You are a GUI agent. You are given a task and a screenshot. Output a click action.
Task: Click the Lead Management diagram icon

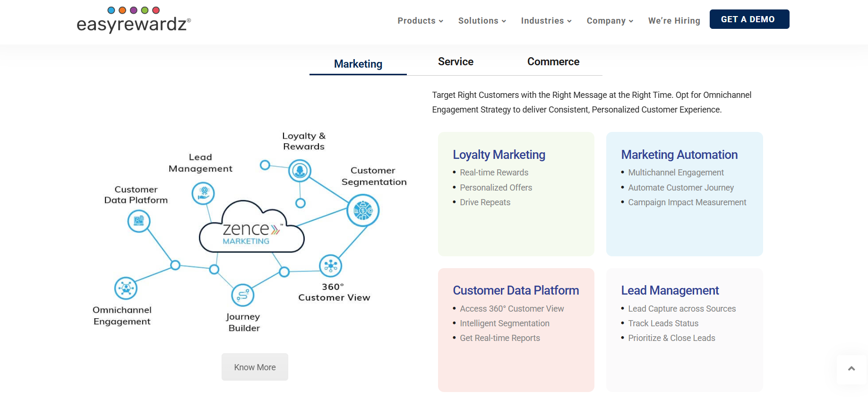[x=203, y=193]
